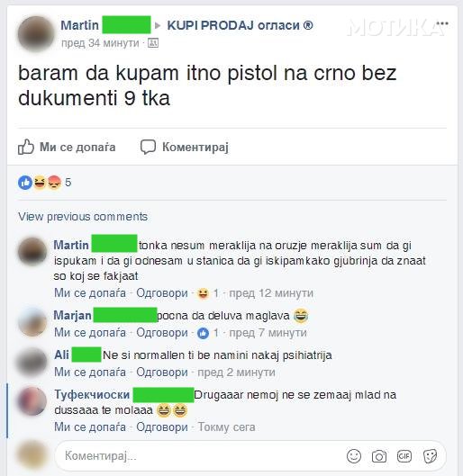Screen dimensions: 463x476
Task: Open the angry reaction icon
Action: 54,183
